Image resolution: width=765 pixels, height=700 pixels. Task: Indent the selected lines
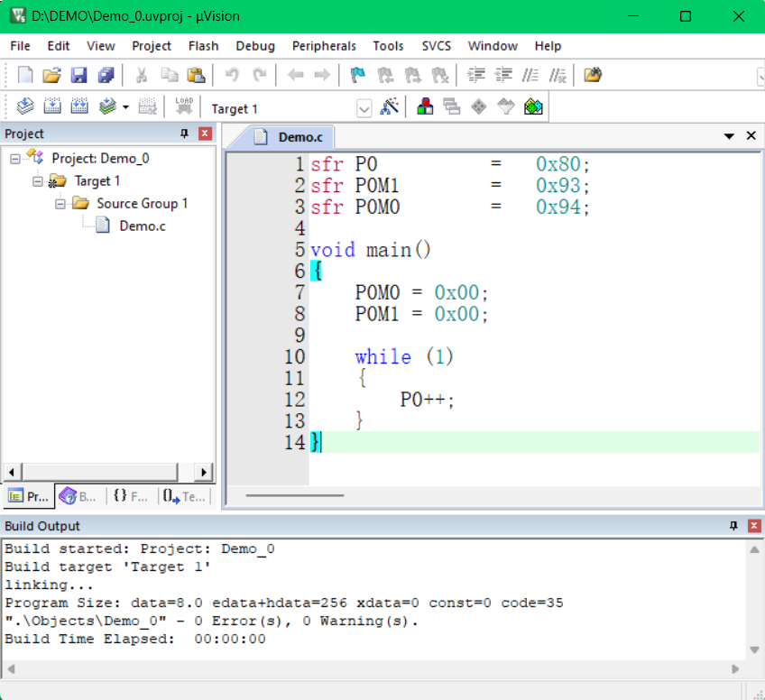pyautogui.click(x=476, y=75)
